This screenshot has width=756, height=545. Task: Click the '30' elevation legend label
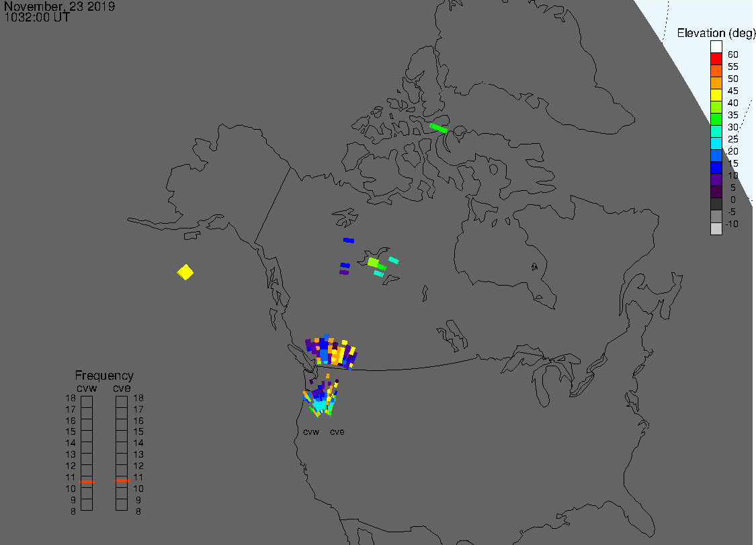pyautogui.click(x=733, y=127)
